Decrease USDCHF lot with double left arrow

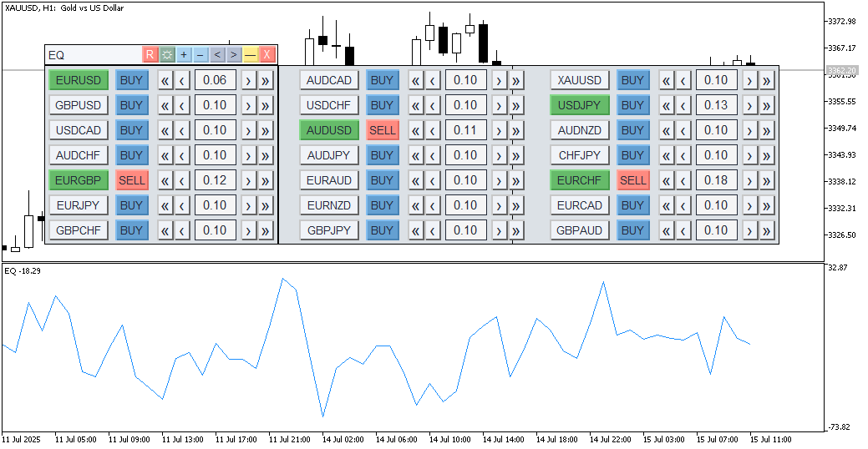tap(416, 105)
